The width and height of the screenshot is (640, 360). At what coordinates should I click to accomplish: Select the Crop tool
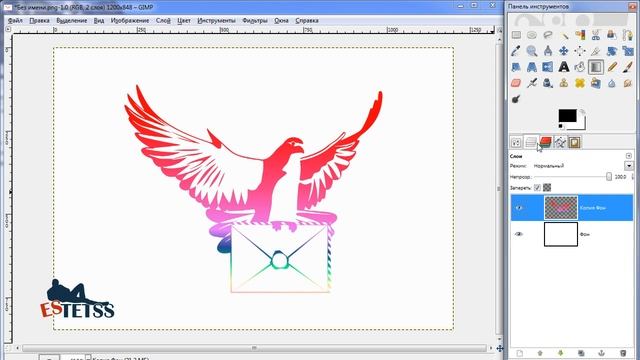(x=596, y=51)
